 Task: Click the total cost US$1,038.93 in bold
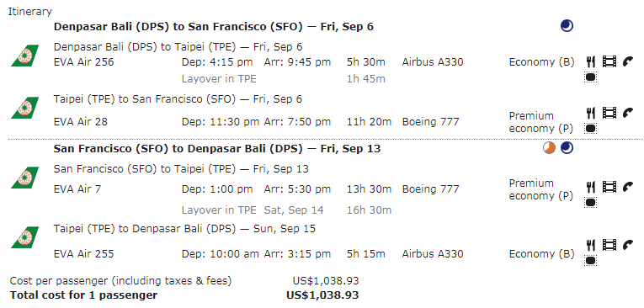click(322, 295)
